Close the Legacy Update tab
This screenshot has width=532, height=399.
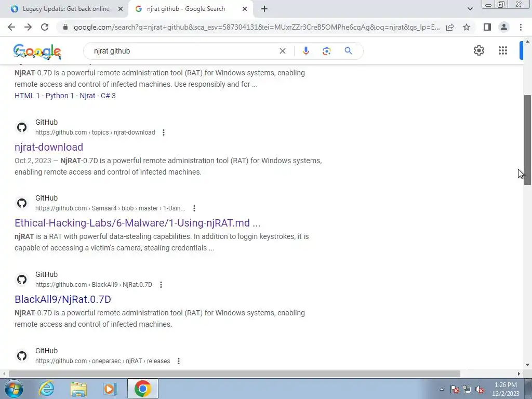pos(121,9)
